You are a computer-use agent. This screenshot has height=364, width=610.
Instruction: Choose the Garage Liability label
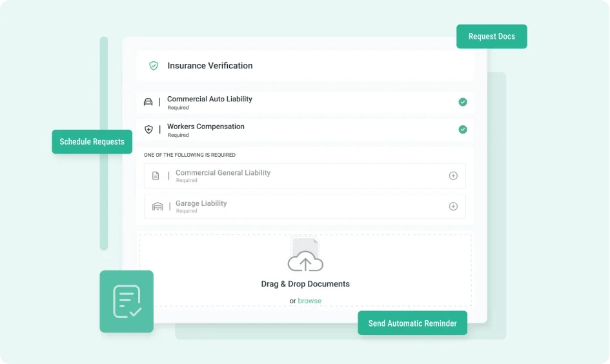[x=201, y=203]
